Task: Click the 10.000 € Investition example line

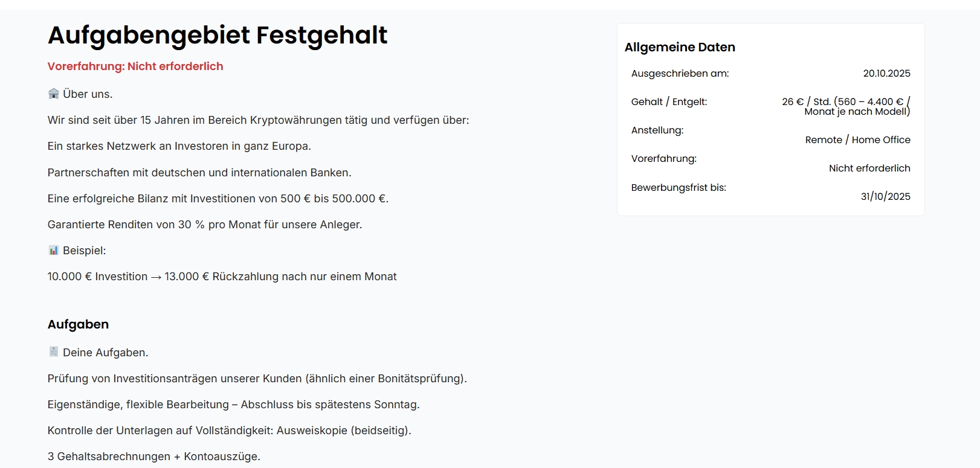Action: (x=222, y=277)
